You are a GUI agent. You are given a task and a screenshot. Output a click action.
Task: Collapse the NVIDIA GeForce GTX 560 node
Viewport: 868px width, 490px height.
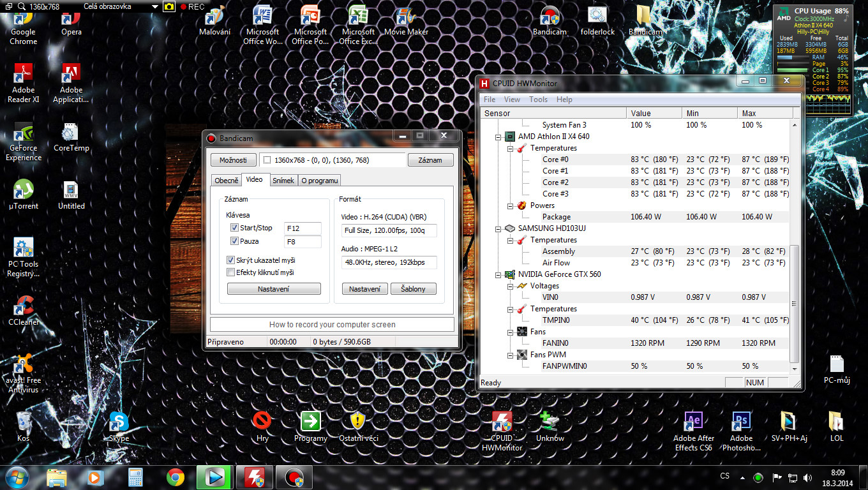499,274
